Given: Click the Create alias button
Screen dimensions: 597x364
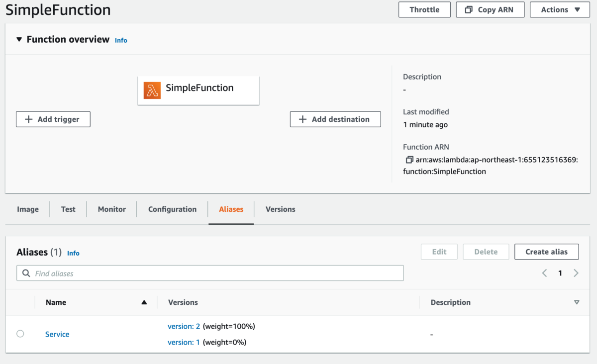Looking at the screenshot, I should [x=546, y=252].
